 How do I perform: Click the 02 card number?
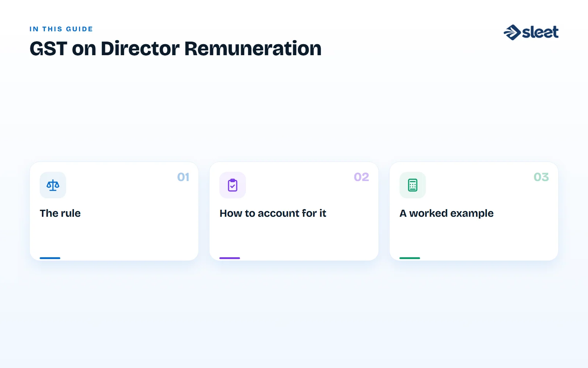361,177
